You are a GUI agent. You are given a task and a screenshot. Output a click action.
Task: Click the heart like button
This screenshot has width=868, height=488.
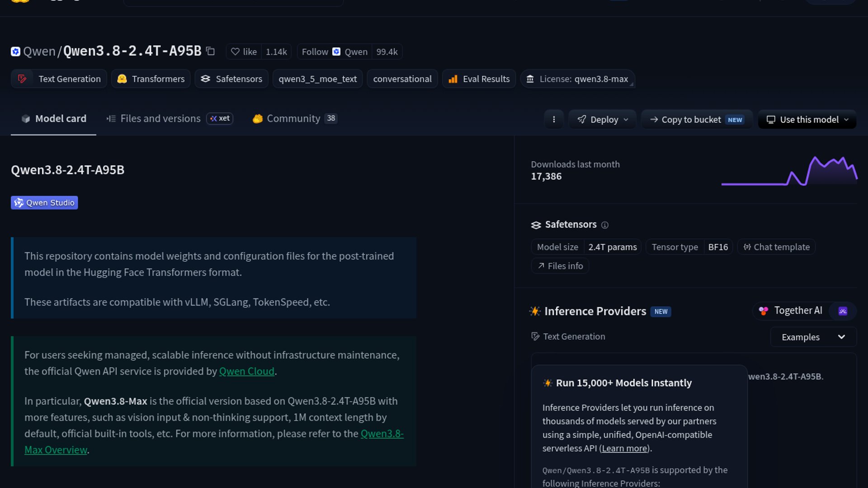point(244,52)
